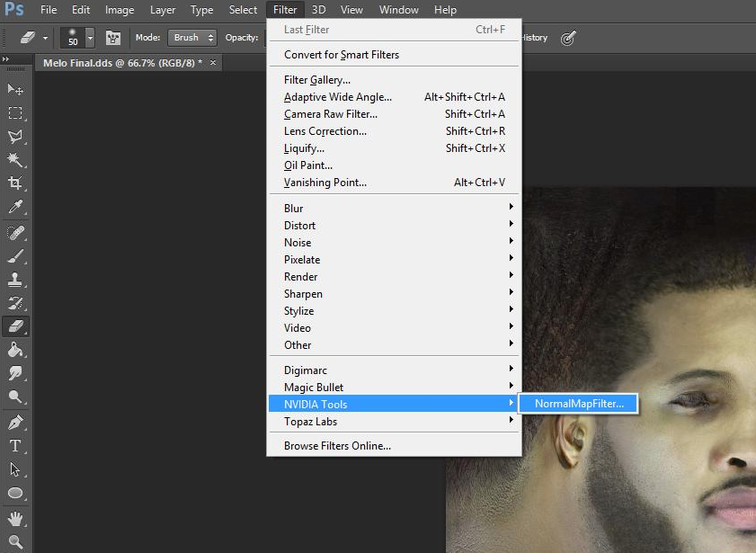Image resolution: width=756 pixels, height=553 pixels.
Task: Expand the Sharpen submenu
Action: point(394,294)
